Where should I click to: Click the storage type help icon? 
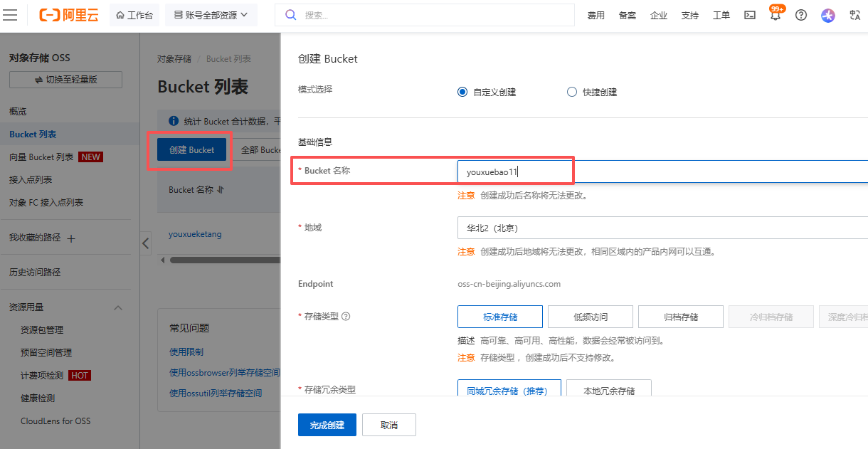pyautogui.click(x=346, y=317)
